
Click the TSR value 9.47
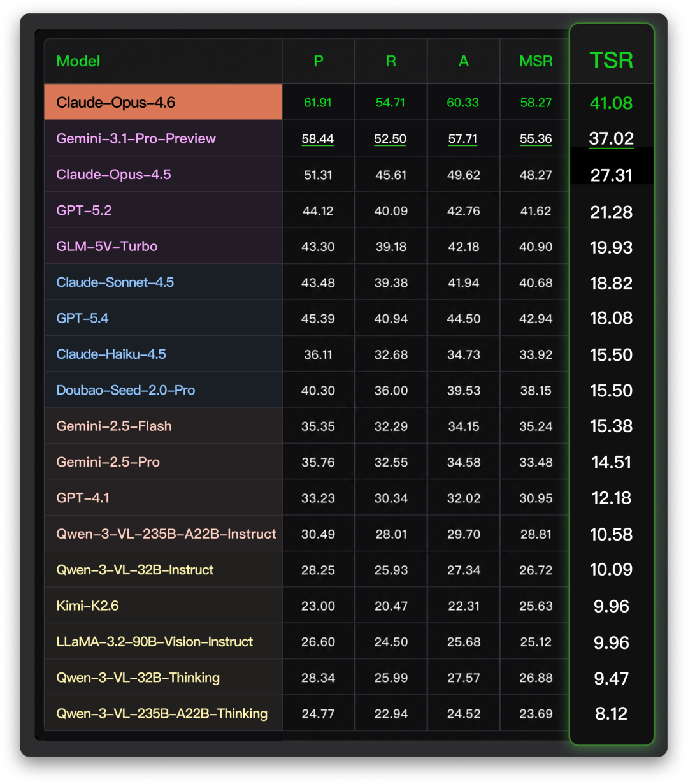coord(612,678)
